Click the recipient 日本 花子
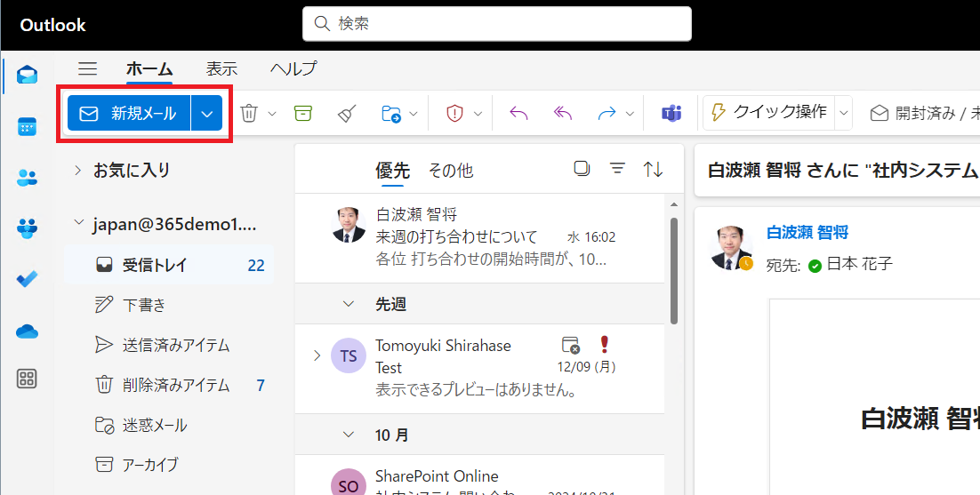The width and height of the screenshot is (980, 495). click(x=859, y=265)
